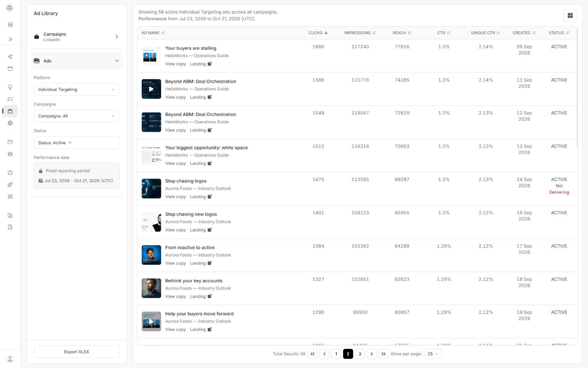The height and width of the screenshot is (368, 588).
Task: Sort by Status column header
Action: click(559, 33)
